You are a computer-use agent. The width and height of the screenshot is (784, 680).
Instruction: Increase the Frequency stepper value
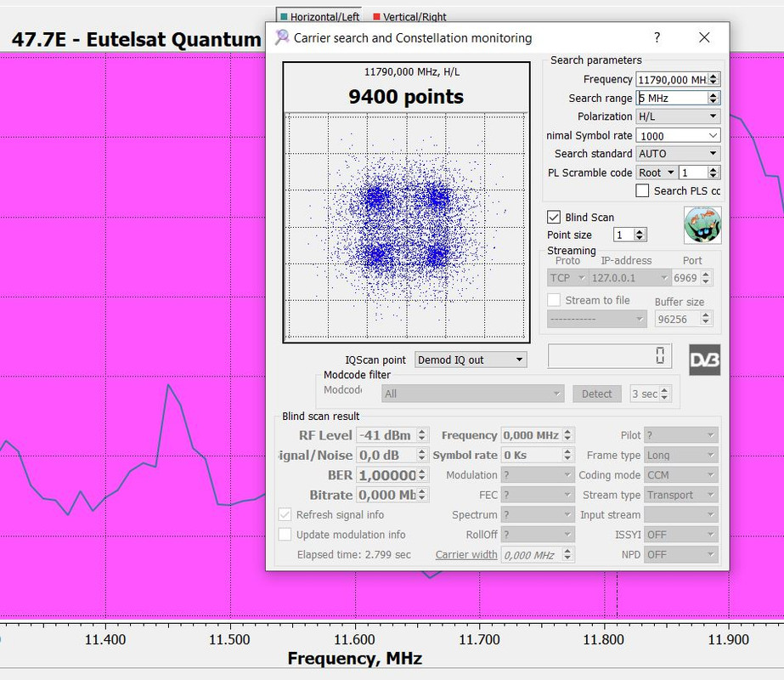(x=713, y=76)
